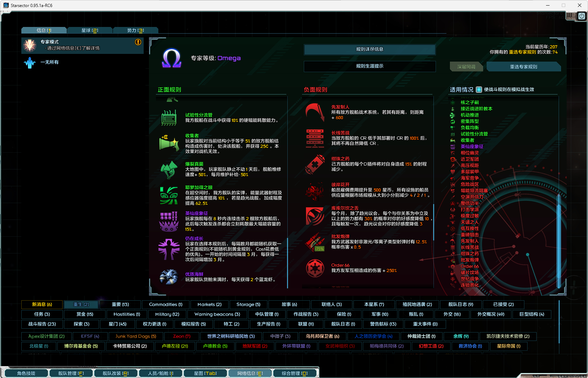Screen dimensions: 588x378
Task: Click the 钳珠之药 pill icon
Action: point(315,164)
